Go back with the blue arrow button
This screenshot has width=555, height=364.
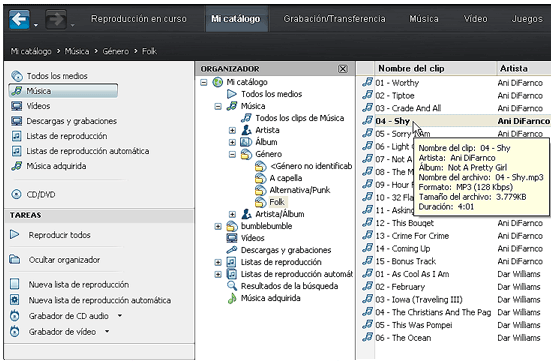coord(19,19)
